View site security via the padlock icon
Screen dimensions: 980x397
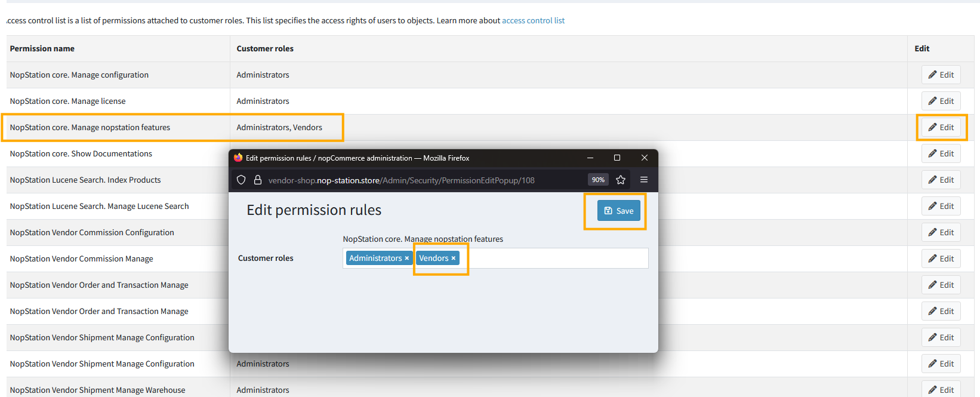258,180
